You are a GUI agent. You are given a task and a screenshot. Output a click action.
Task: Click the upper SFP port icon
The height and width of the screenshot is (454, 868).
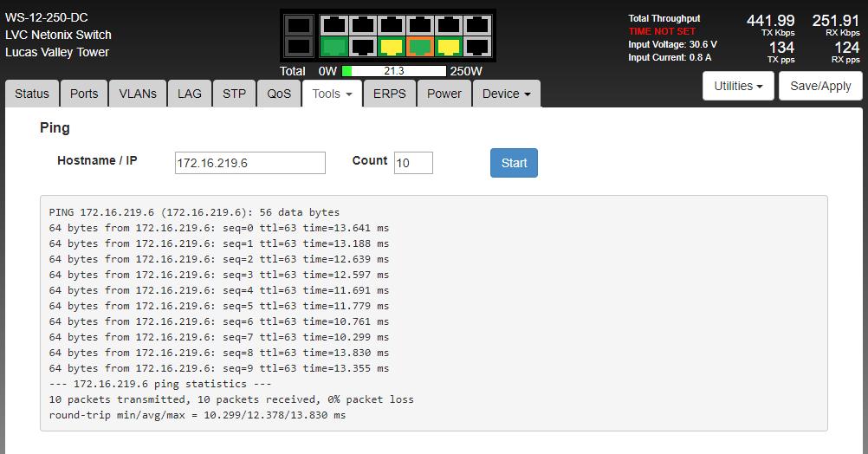coord(298,26)
